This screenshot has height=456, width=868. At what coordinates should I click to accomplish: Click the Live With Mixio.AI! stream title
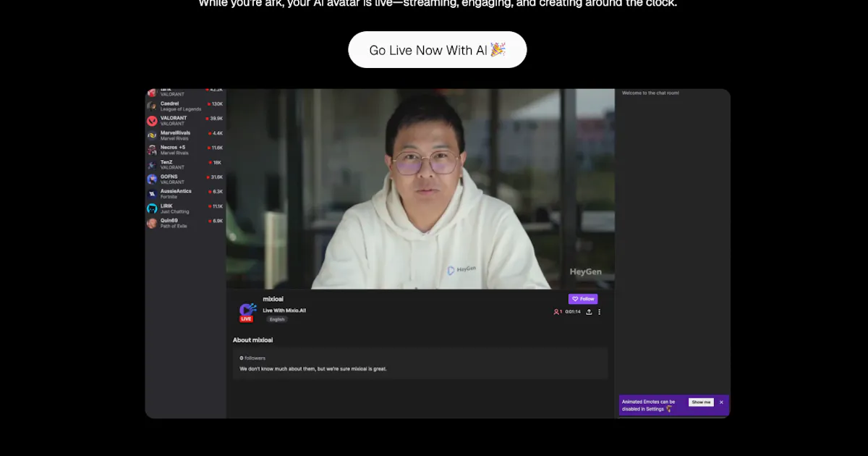point(284,311)
